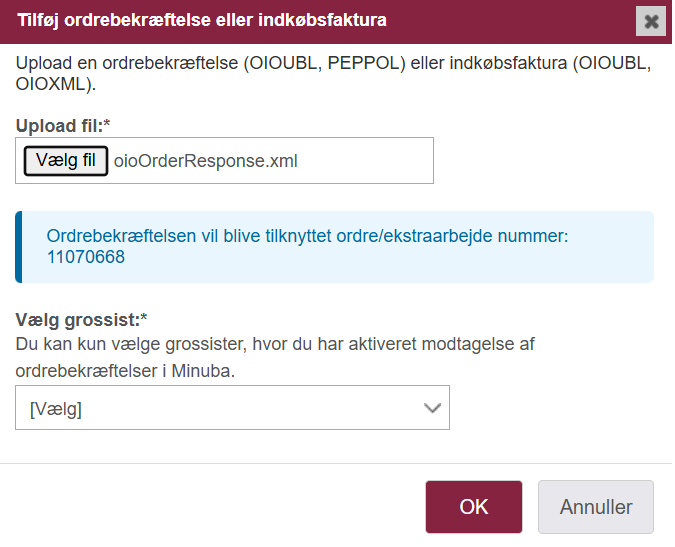The width and height of the screenshot is (675, 547).
Task: Open the Vælg grossist dropdown
Action: point(232,408)
